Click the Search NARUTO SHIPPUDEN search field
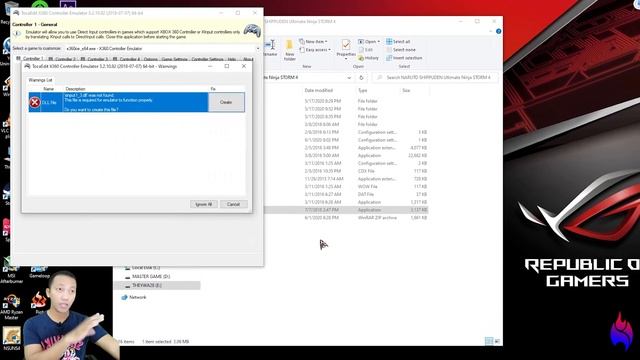The width and height of the screenshot is (640, 360). [436, 77]
